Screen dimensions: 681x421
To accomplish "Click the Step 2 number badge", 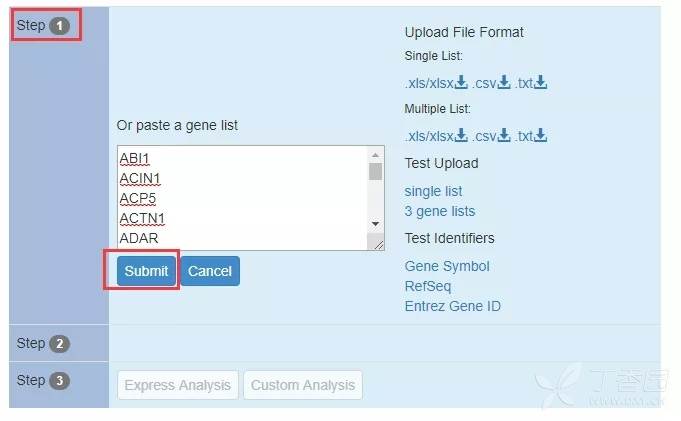I will pos(60,344).
